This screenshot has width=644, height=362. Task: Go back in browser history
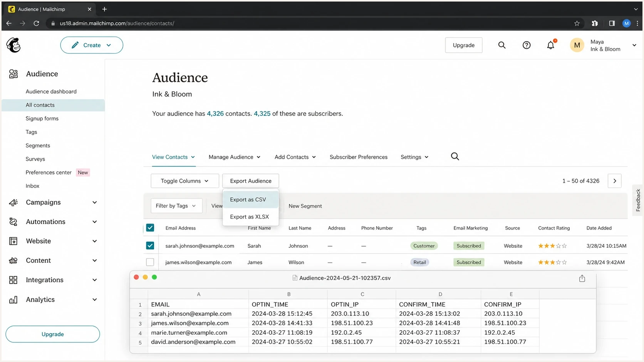(x=9, y=23)
